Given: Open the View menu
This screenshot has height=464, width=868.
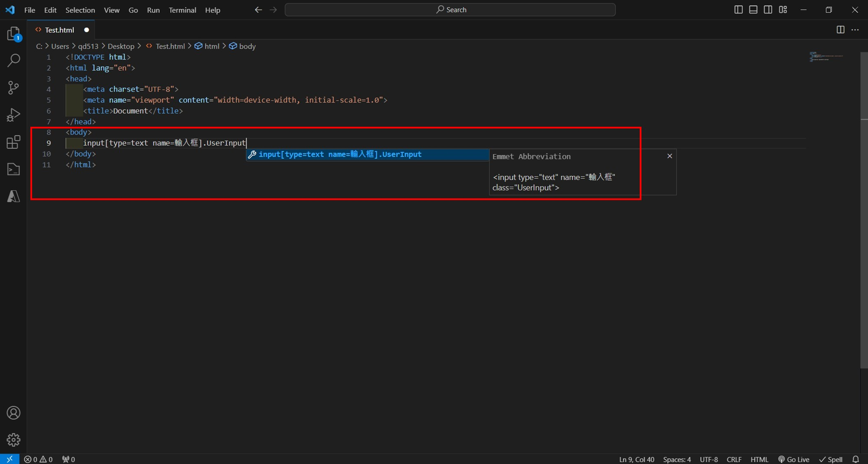Looking at the screenshot, I should click(112, 10).
